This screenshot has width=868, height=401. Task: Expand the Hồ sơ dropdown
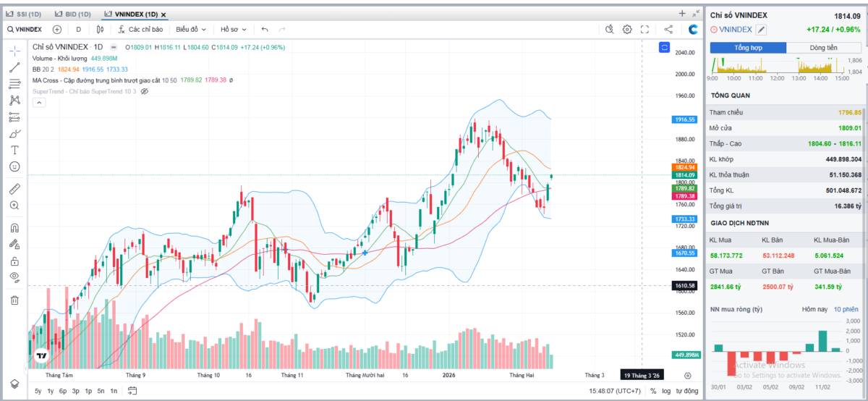tap(234, 29)
